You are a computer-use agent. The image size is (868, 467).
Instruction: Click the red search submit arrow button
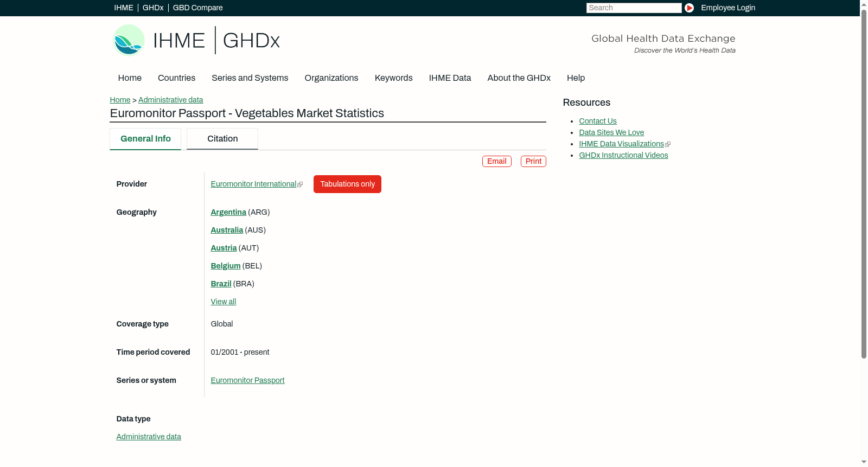689,8
